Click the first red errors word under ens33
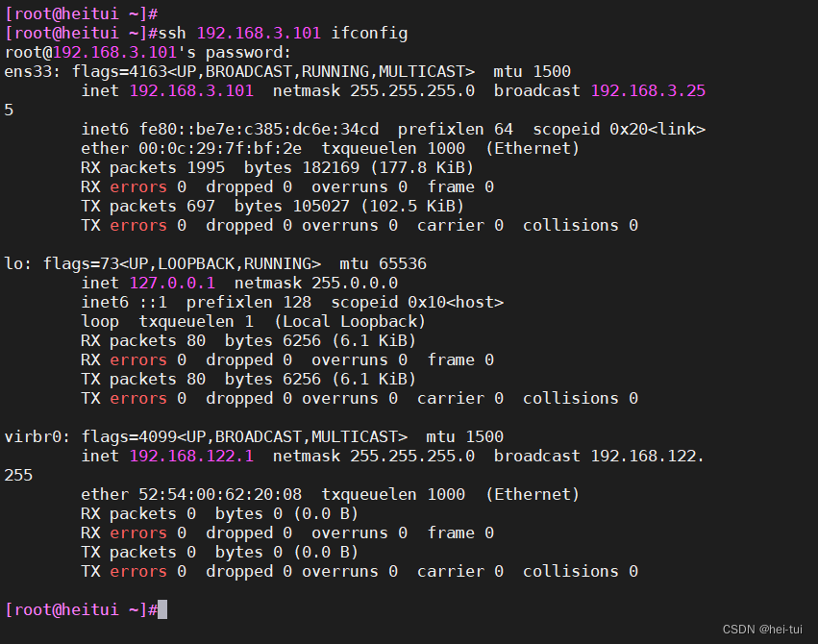Viewport: 818px width, 644px height. pyautogui.click(x=138, y=187)
